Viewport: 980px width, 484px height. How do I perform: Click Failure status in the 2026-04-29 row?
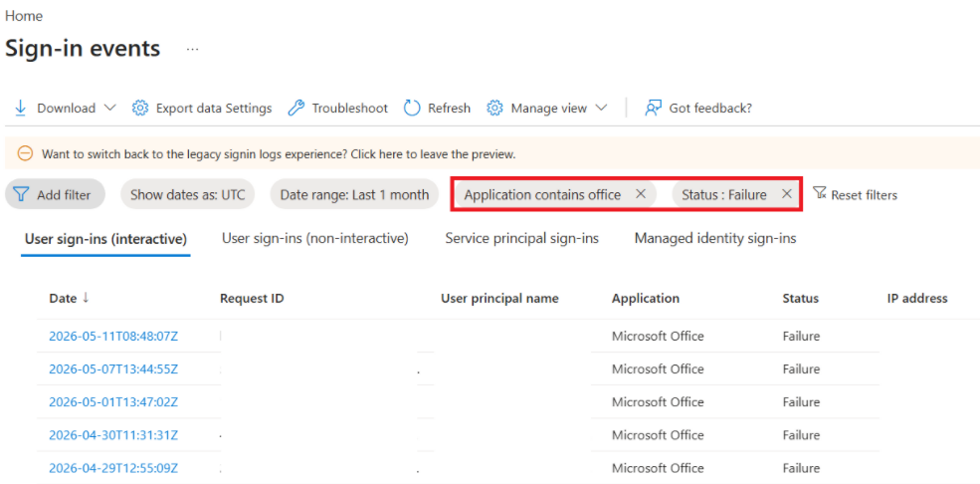click(801, 468)
